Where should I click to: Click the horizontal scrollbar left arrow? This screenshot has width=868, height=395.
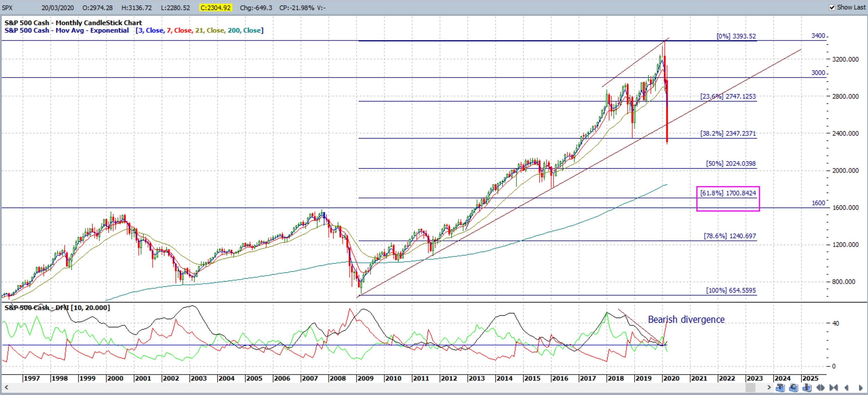pyautogui.click(x=6, y=387)
